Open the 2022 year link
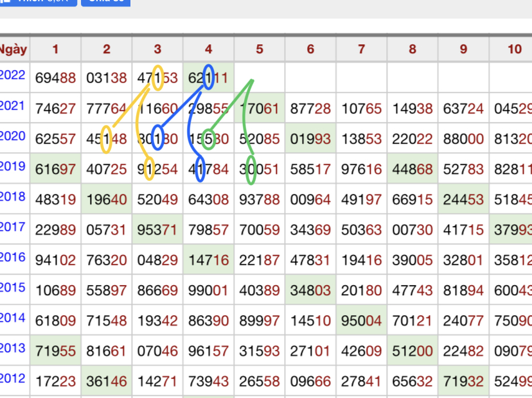This screenshot has width=532, height=398. pyautogui.click(x=13, y=75)
